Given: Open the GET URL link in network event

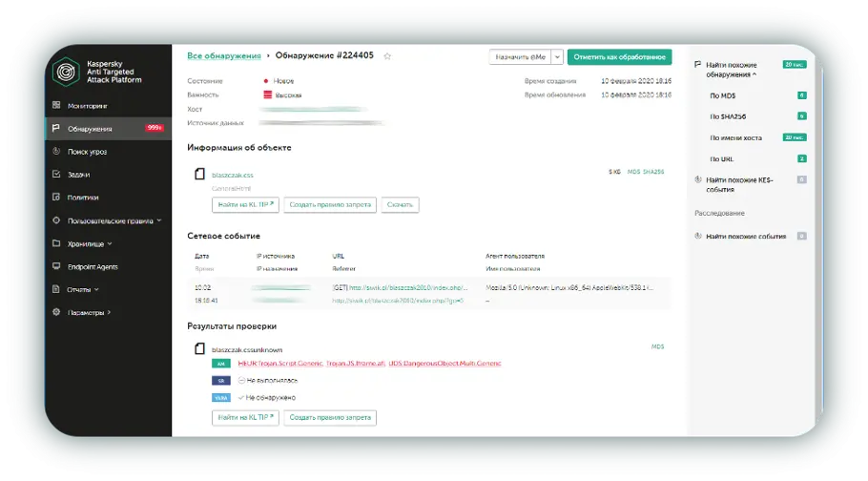Looking at the screenshot, I should click(x=408, y=287).
